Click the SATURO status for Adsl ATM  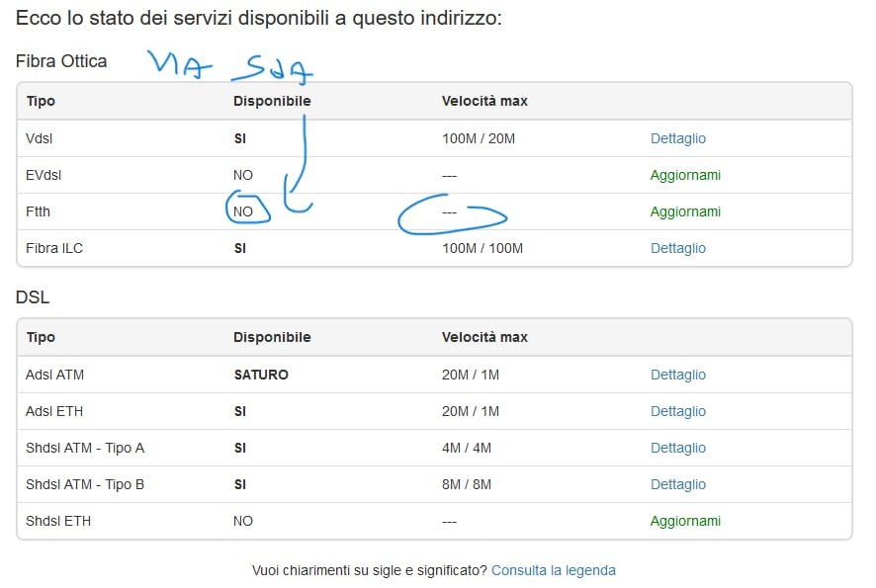[x=261, y=375]
